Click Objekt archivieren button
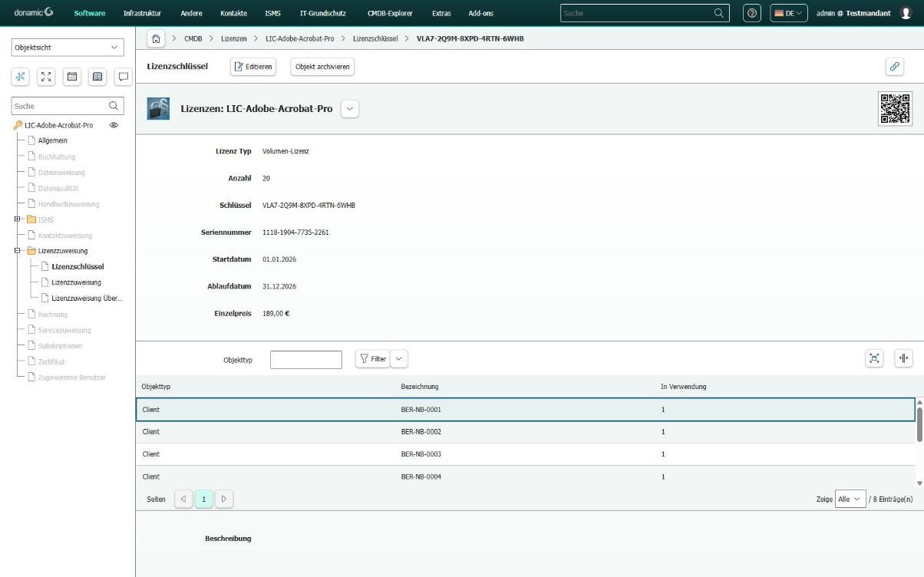 [x=322, y=67]
